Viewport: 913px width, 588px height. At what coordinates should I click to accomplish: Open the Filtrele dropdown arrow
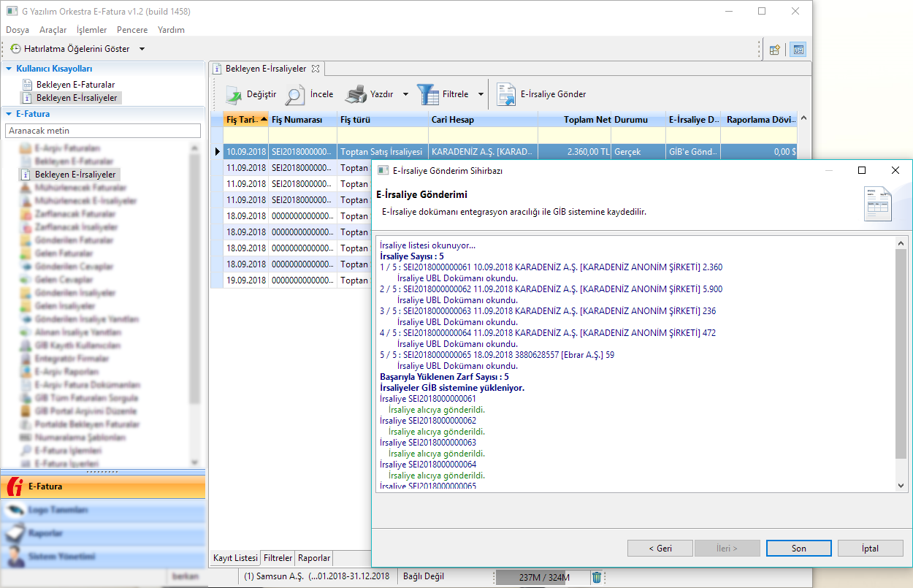tap(481, 94)
